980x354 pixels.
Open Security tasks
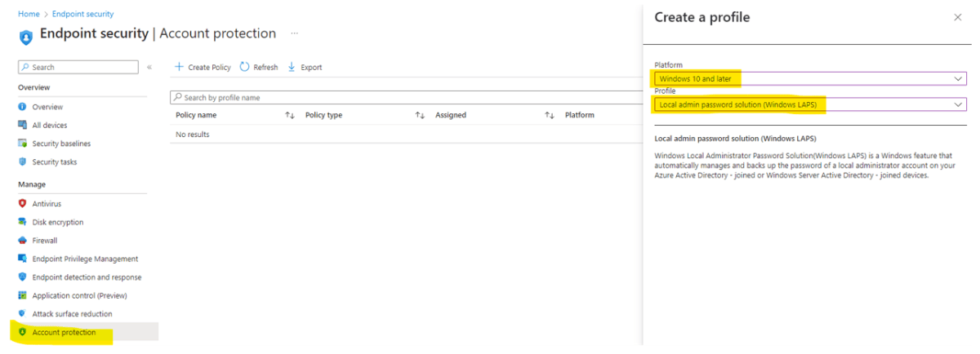click(55, 162)
